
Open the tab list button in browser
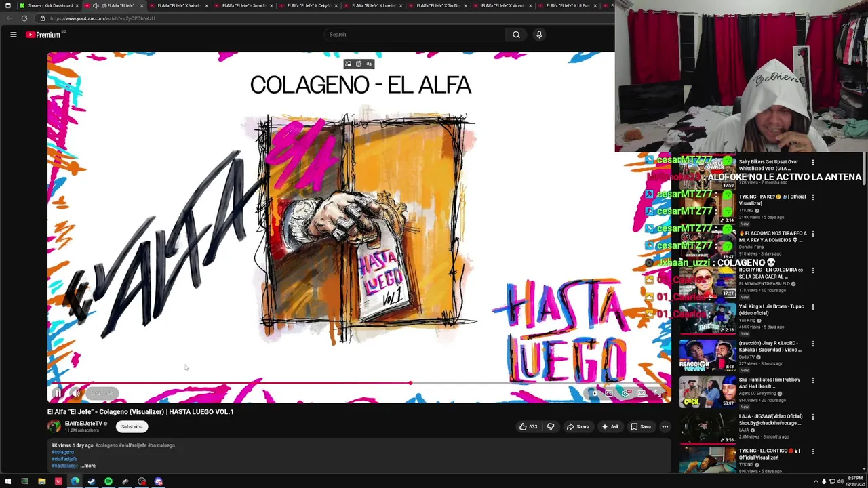tap(8, 5)
